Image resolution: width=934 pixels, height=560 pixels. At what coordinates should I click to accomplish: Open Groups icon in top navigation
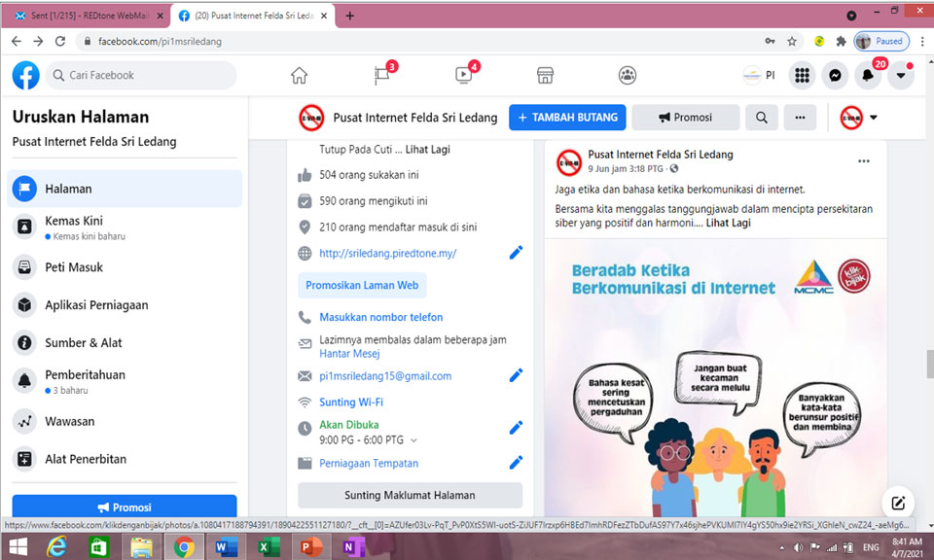coord(628,76)
